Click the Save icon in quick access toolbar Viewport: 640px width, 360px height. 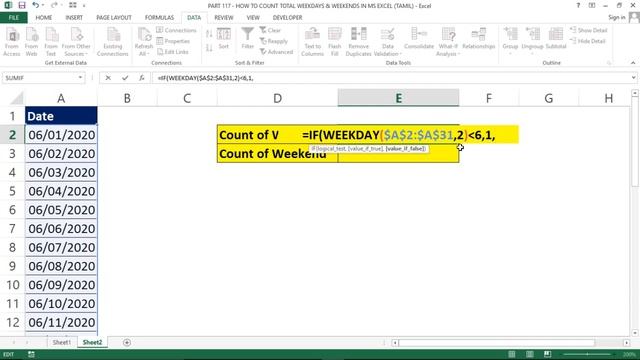tap(22, 5)
